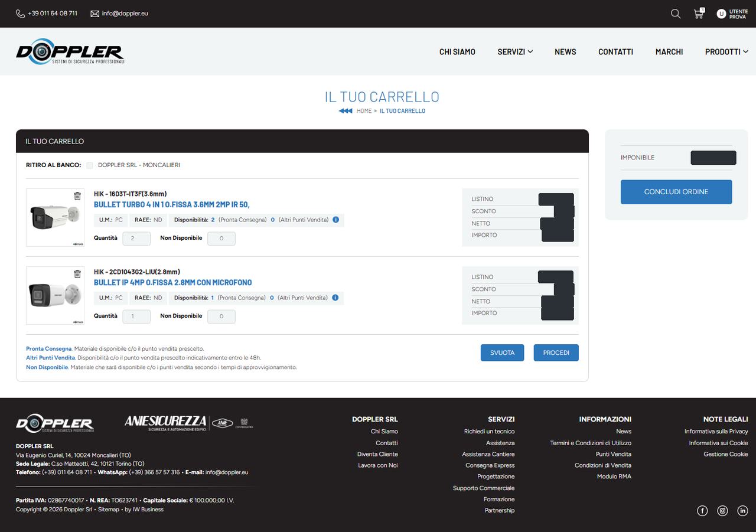
Task: Click the Doppler logo in header
Action: (70, 51)
